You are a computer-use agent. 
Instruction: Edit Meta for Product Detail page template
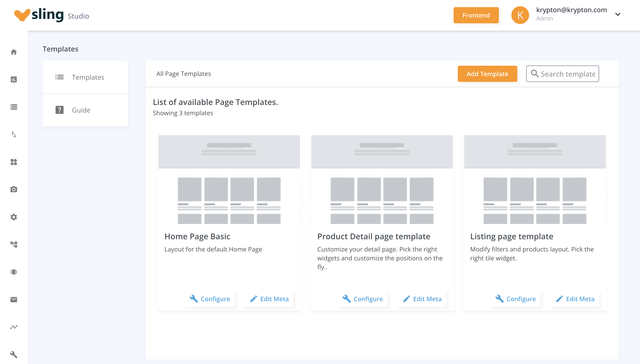(422, 299)
